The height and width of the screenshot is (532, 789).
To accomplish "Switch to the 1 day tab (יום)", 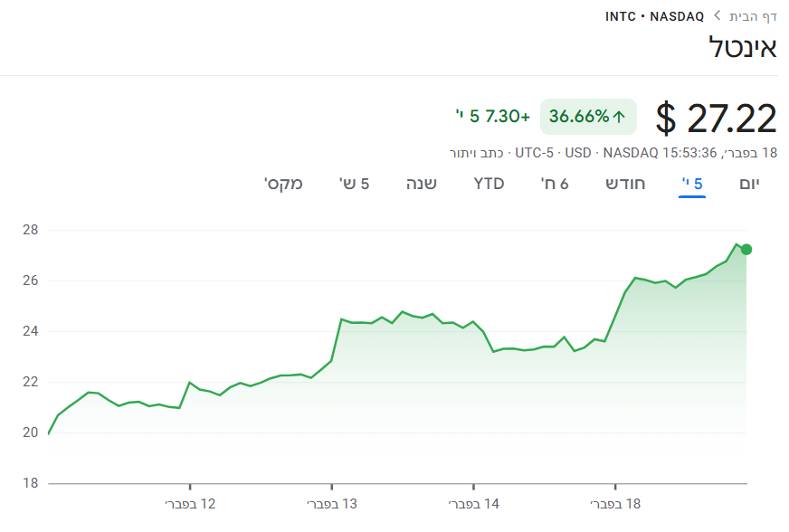I will 749,184.
